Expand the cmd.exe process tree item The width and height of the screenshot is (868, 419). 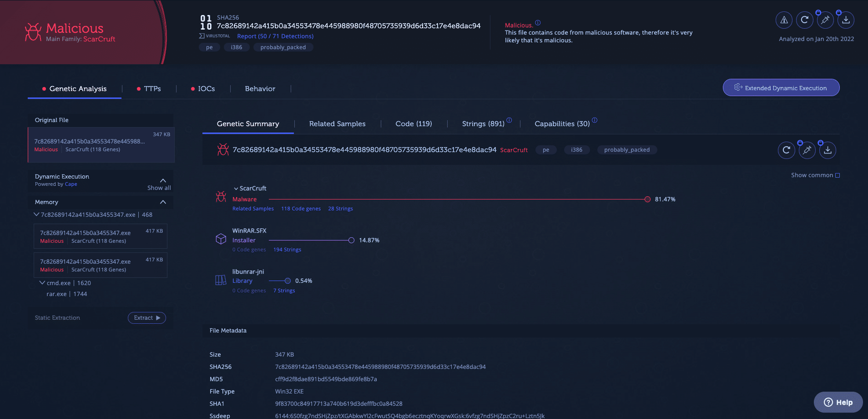point(42,283)
